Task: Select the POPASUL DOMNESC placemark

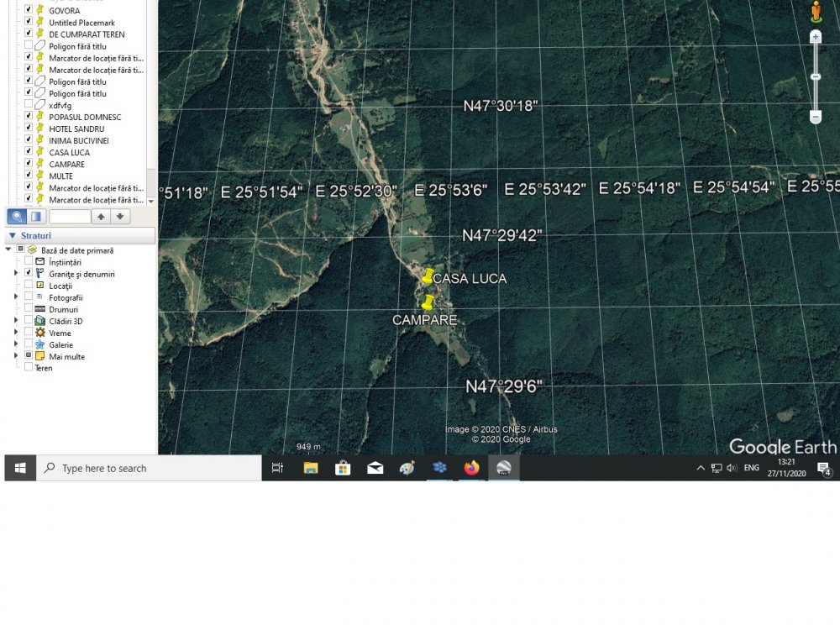Action: click(85, 117)
